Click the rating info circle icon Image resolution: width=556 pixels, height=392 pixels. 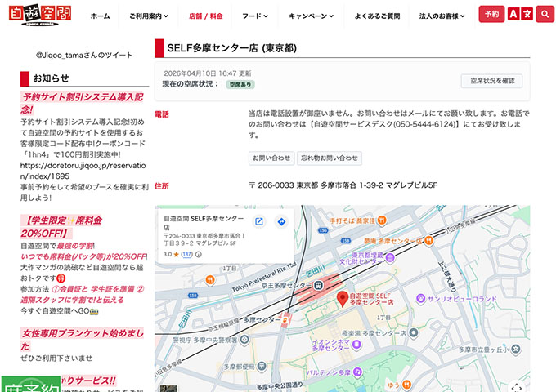pyautogui.click(x=199, y=254)
